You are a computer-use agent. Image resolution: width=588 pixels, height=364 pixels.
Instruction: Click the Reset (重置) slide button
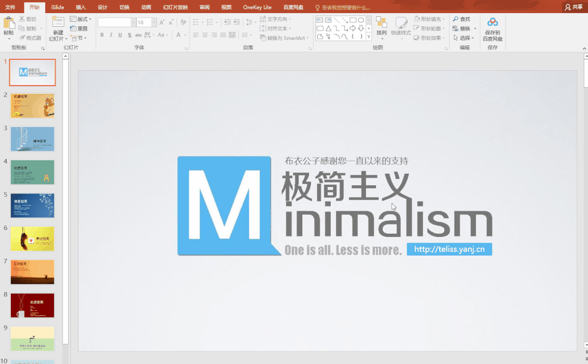[79, 28]
